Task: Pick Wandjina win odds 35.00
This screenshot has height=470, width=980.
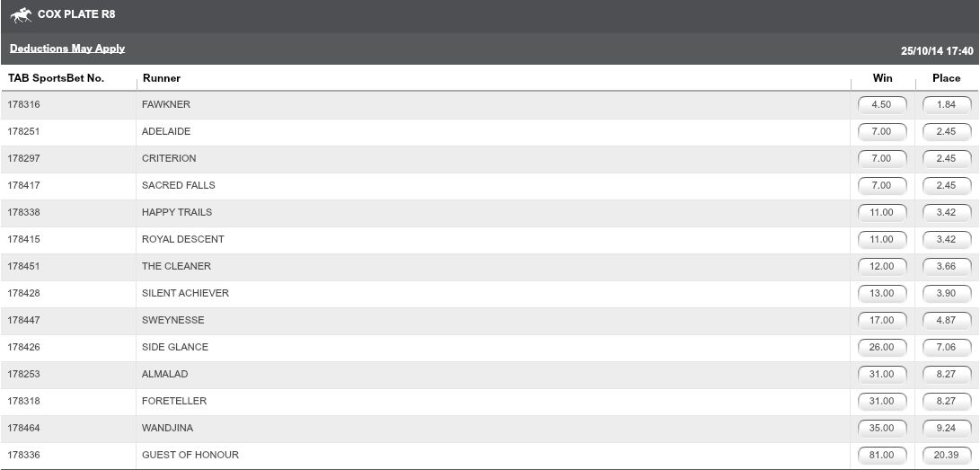Action: [882, 428]
